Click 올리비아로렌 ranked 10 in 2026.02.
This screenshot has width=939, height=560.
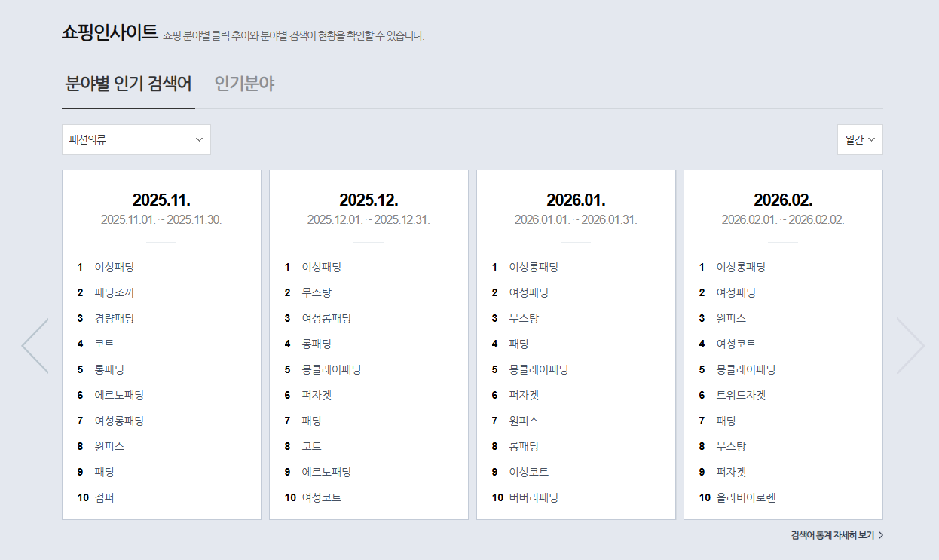click(x=746, y=497)
